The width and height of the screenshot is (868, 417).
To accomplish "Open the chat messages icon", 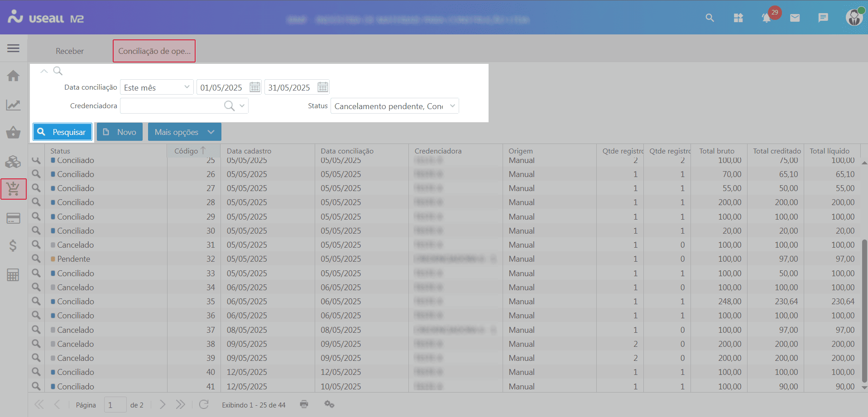I will coord(823,18).
